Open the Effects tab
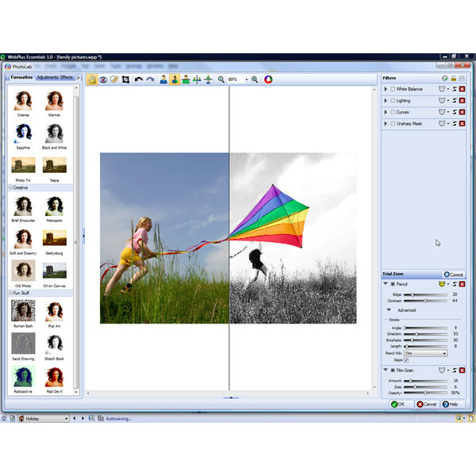This screenshot has height=476, width=476. pos(67,78)
